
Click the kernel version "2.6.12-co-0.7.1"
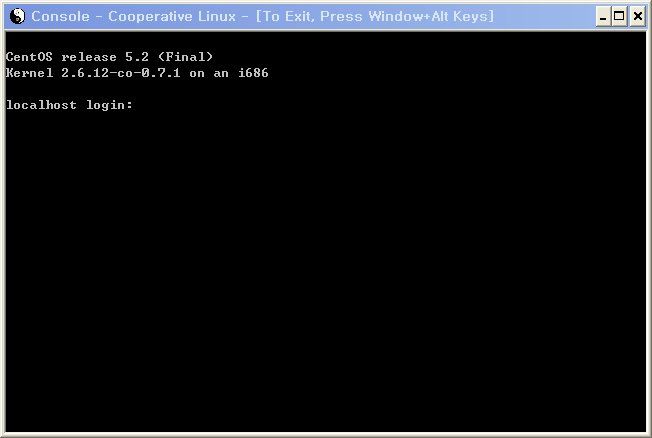tap(121, 73)
